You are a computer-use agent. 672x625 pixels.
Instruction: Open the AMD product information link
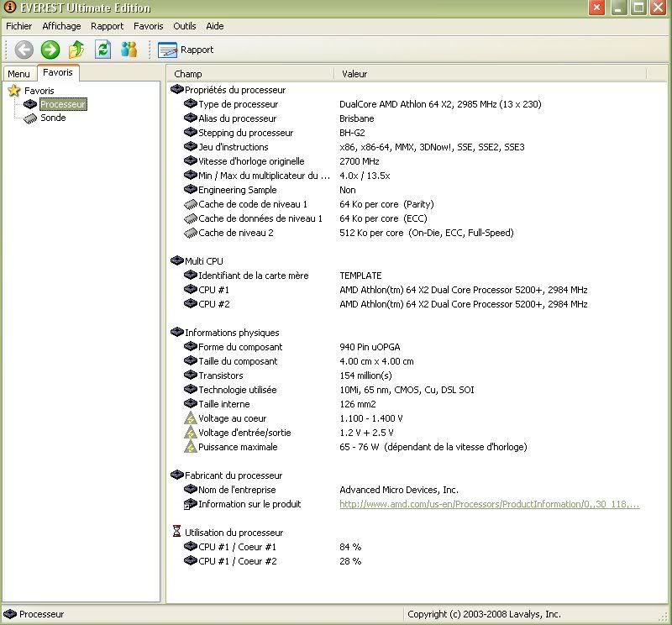click(489, 504)
